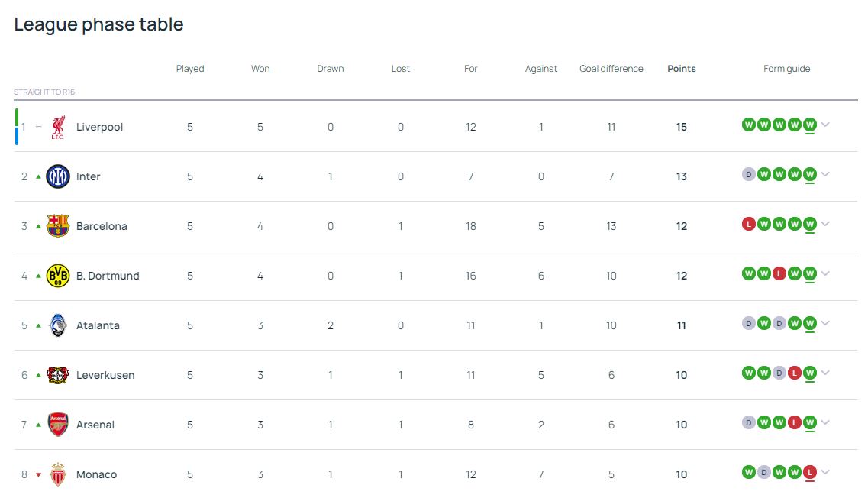Click the Lost column header
868x498 pixels.
click(401, 69)
